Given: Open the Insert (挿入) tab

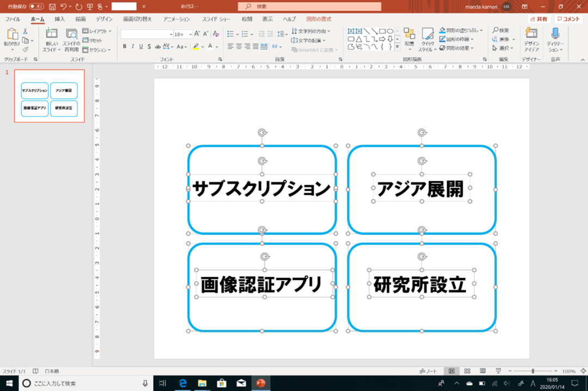Looking at the screenshot, I should (x=60, y=19).
